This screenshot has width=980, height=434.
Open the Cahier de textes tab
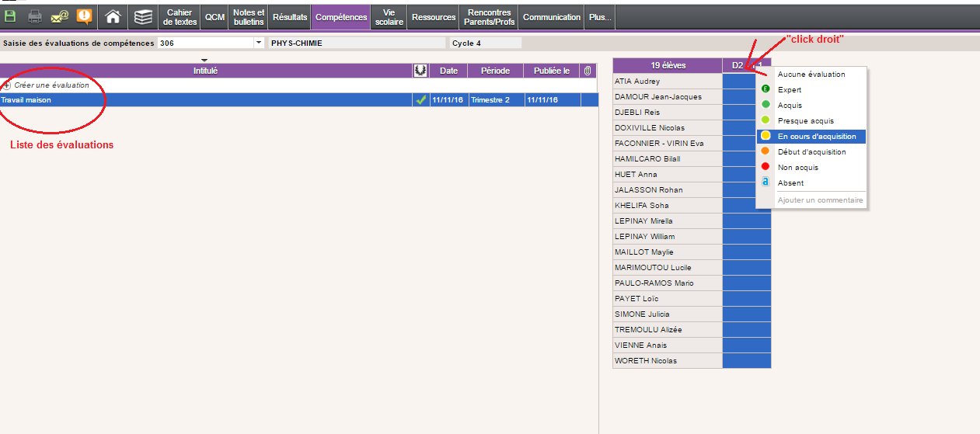pos(180,17)
